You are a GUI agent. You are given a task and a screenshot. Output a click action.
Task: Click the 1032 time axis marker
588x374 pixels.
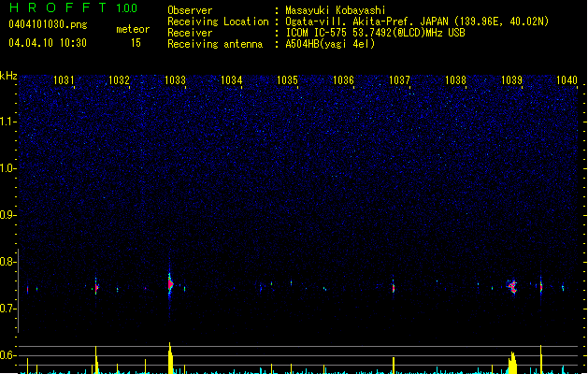(119, 80)
